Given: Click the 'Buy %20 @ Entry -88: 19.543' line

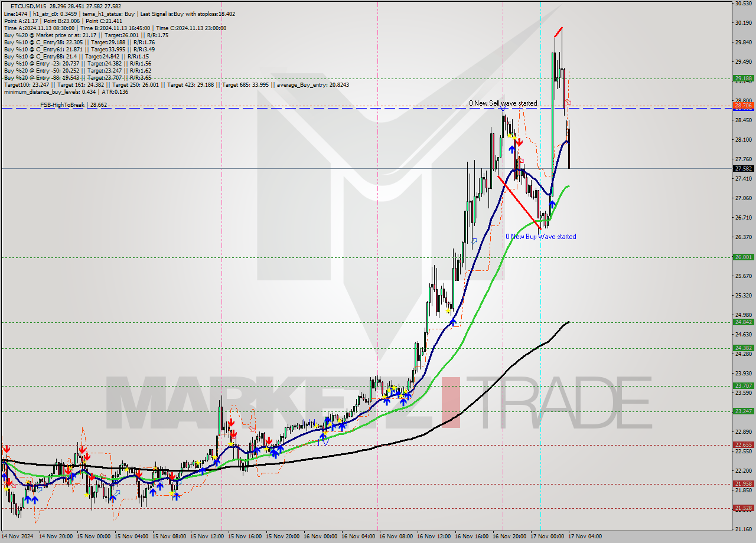Looking at the screenshot, I should pos(79,77).
